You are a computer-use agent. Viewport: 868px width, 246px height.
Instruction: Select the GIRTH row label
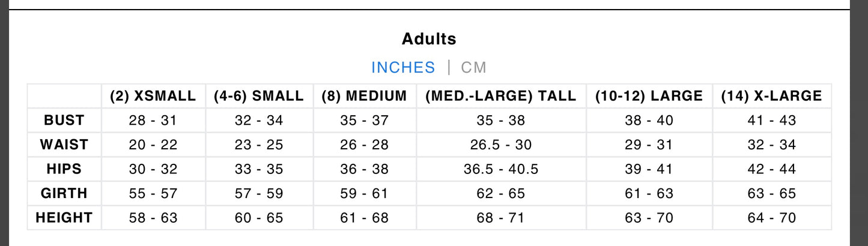click(64, 193)
